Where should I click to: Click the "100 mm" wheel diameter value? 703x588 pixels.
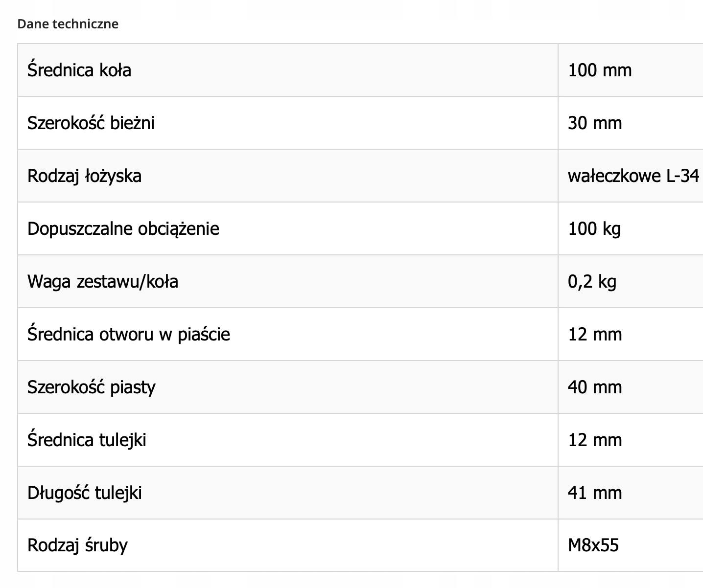[x=600, y=70]
